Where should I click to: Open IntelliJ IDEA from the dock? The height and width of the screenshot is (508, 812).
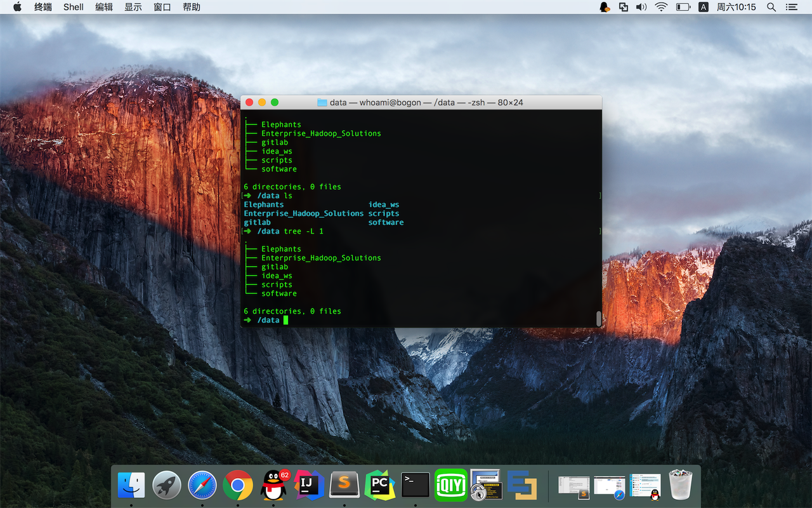(x=309, y=486)
